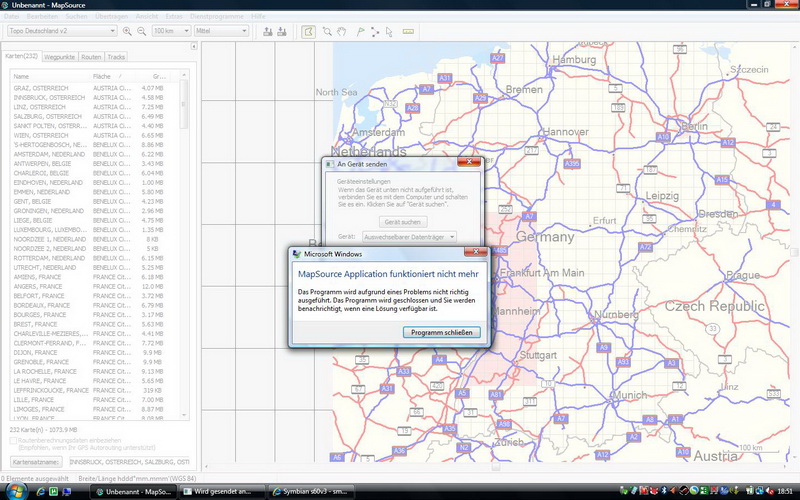Select the DIJON, FRANCE map row
Screen dimensions: 800x500
[x=94, y=353]
